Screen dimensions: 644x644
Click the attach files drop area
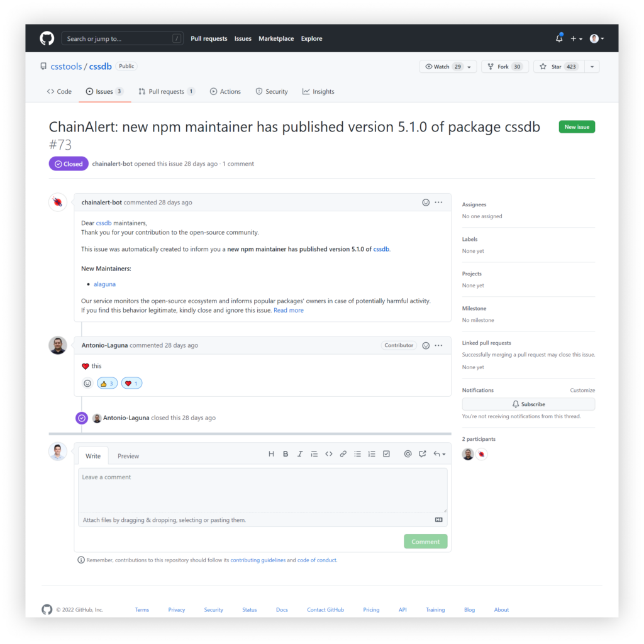point(262,520)
